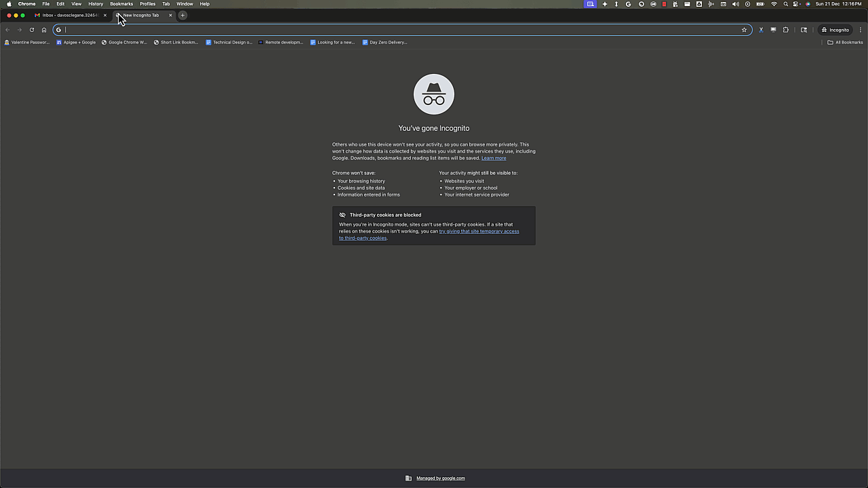Open the Grammarly G icon in the menu bar
The height and width of the screenshot is (488, 868).
point(629,4)
